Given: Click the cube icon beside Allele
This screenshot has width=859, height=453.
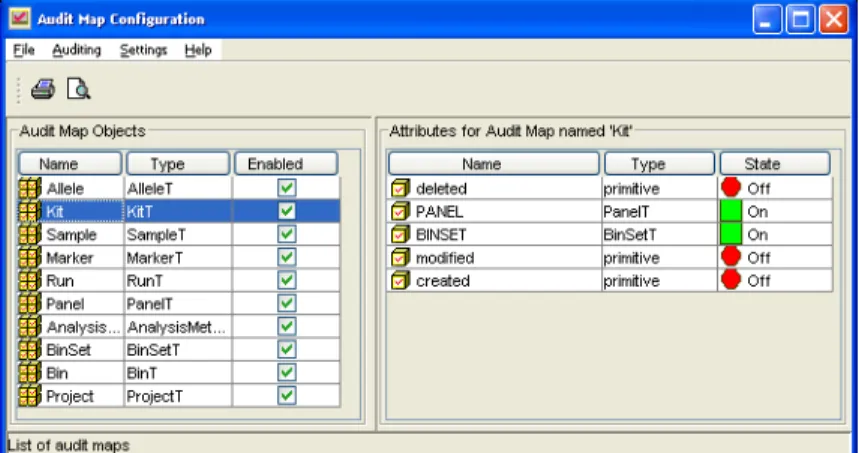Looking at the screenshot, I should pos(30,188).
